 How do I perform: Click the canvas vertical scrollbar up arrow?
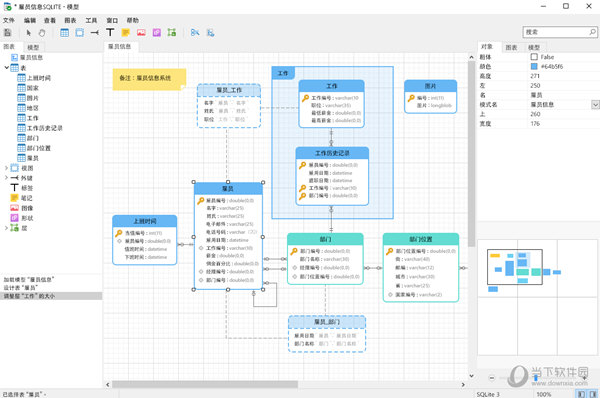(x=471, y=57)
